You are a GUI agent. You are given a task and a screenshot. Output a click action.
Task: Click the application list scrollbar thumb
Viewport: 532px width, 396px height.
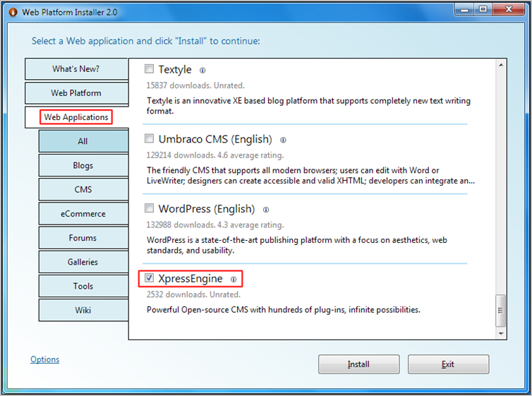coord(500,310)
